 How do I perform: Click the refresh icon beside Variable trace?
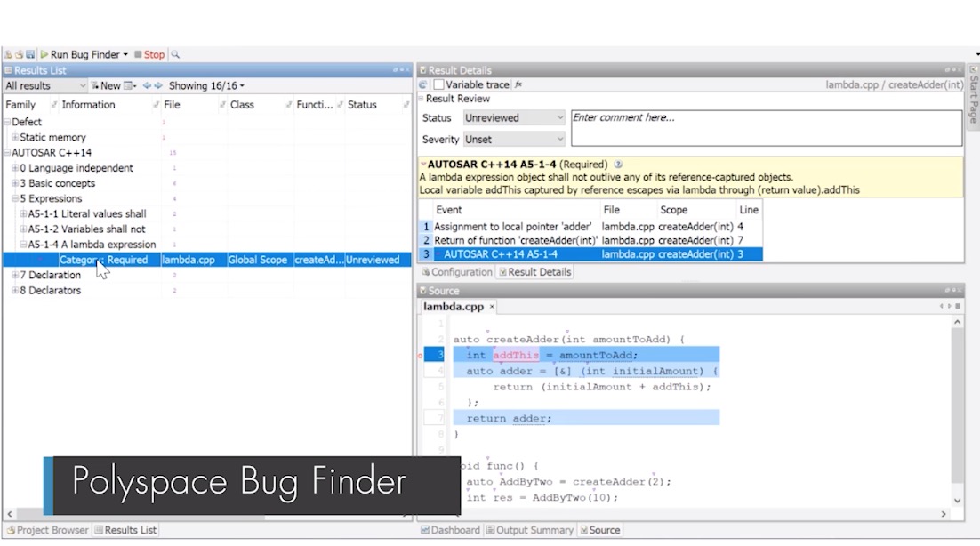(423, 84)
